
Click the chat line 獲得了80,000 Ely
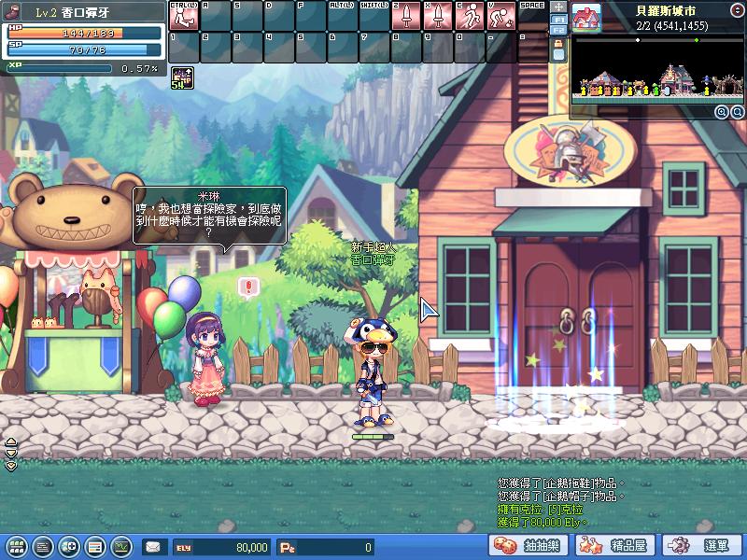543,523
